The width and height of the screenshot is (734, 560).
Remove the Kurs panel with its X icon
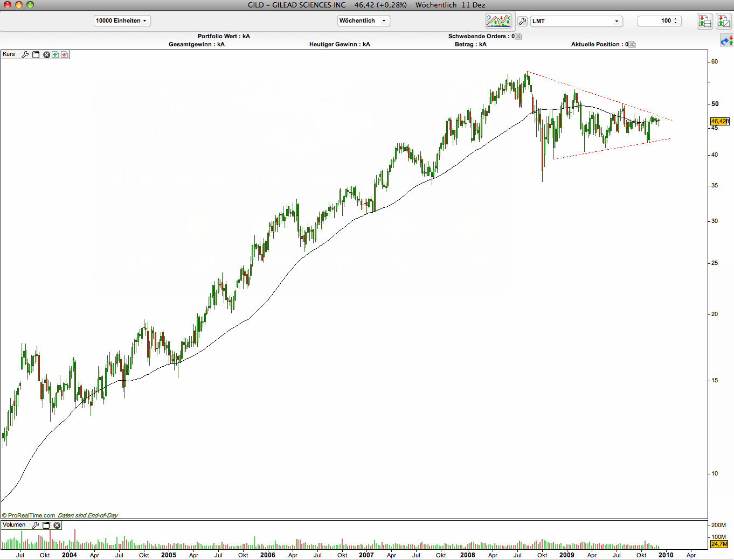click(46, 54)
